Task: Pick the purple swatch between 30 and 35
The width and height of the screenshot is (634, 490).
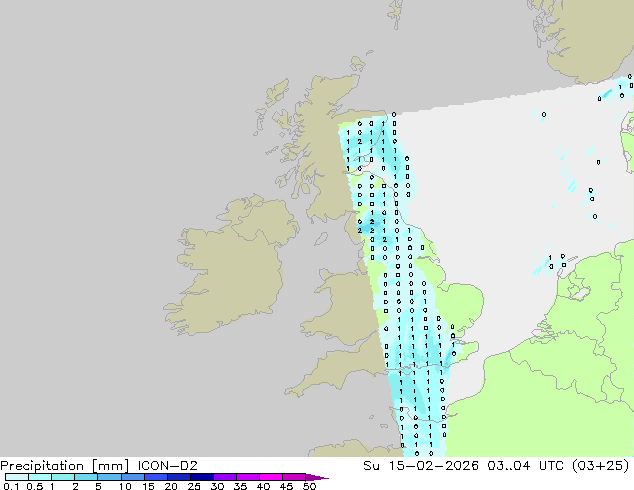Action: pyautogui.click(x=225, y=477)
